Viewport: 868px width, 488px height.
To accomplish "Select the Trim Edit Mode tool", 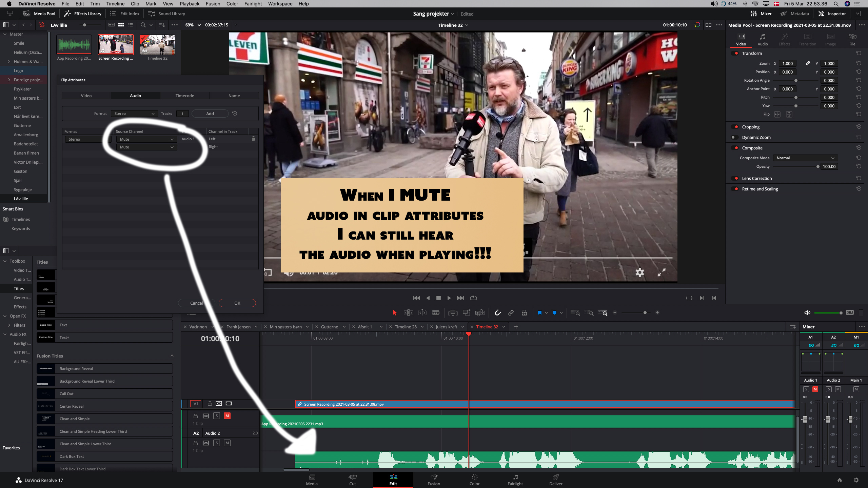I will point(408,313).
